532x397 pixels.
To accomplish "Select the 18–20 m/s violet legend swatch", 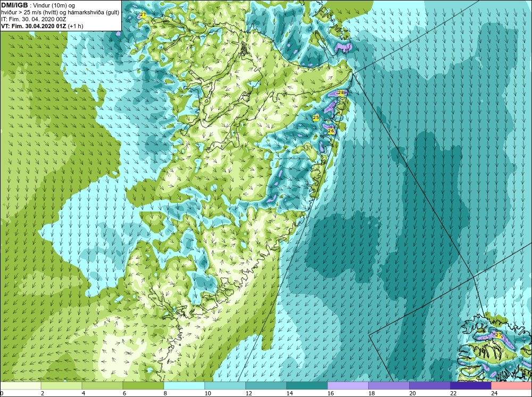I will point(389,386).
